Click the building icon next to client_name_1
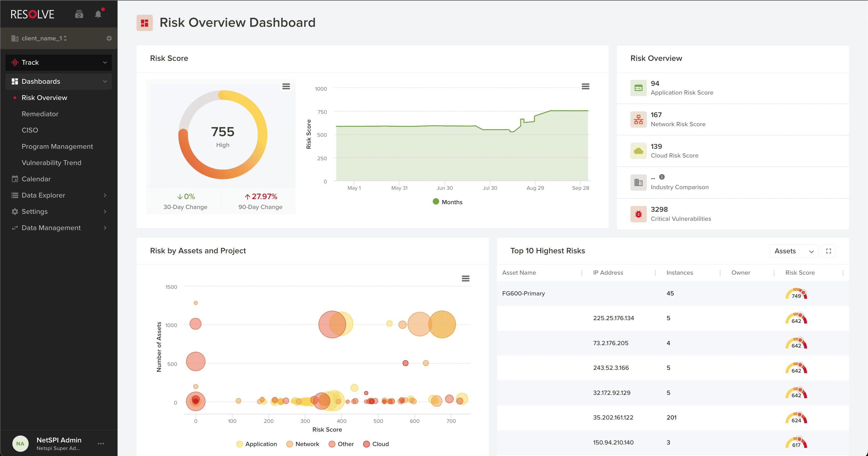Screen dimensions: 868x456 [15, 38]
